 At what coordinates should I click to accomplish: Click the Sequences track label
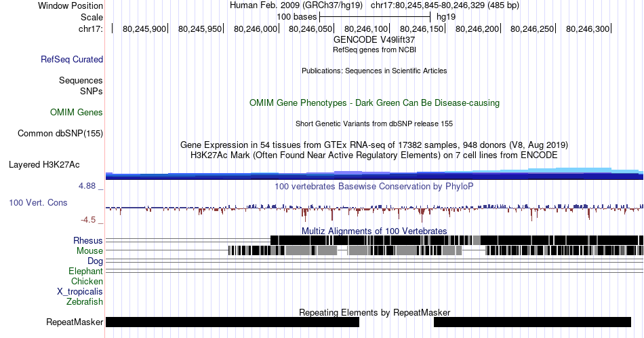tap(81, 80)
